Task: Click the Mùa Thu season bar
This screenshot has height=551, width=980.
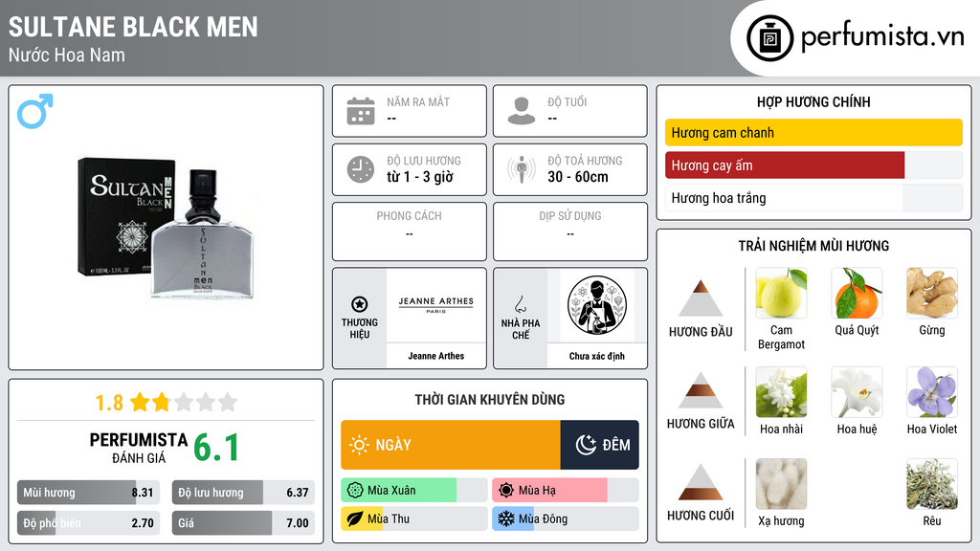Action: pos(414,519)
